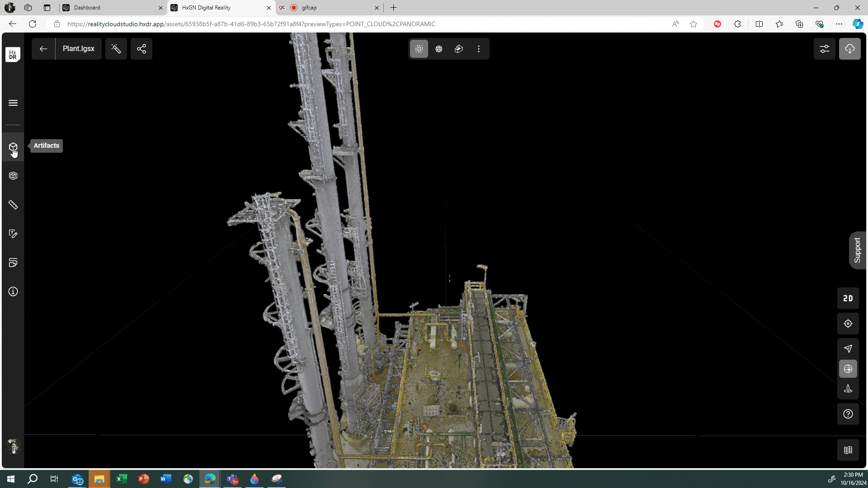The height and width of the screenshot is (488, 868).
Task: Enable point cloud view mode
Action: [419, 49]
